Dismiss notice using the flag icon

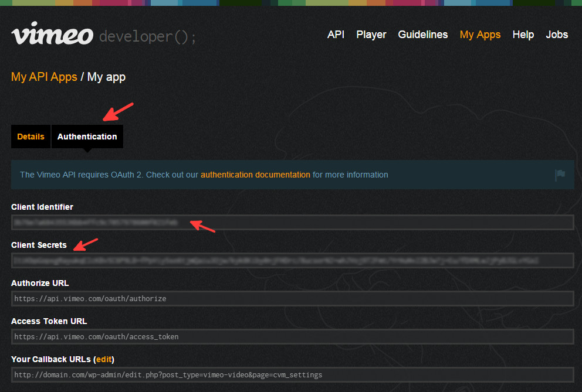tap(560, 175)
